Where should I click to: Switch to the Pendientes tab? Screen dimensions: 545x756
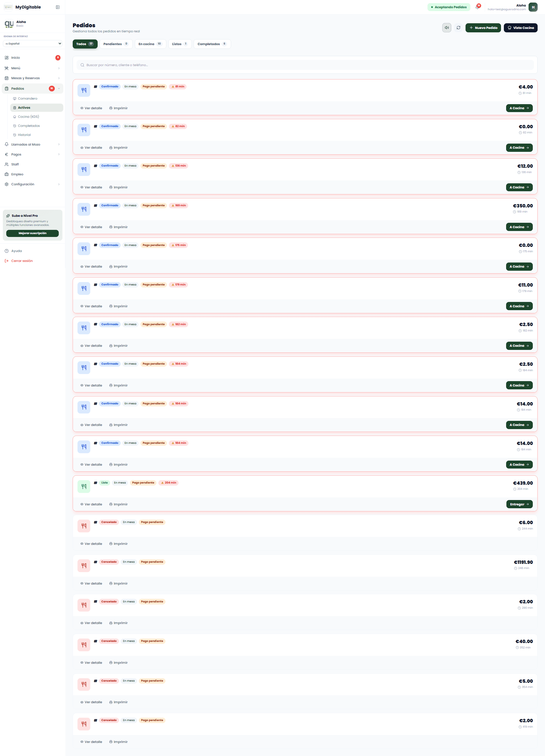pyautogui.click(x=116, y=44)
